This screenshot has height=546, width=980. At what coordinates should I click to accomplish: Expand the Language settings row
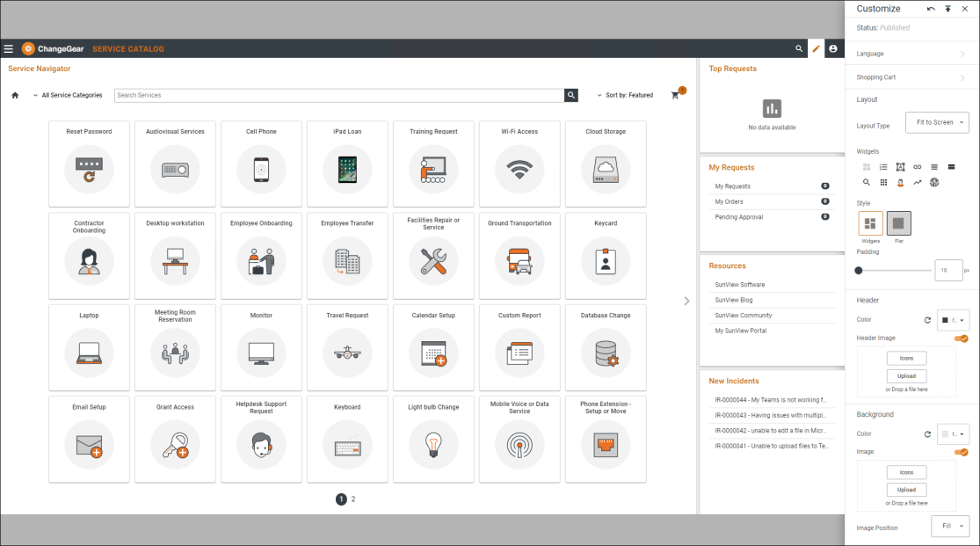pos(910,54)
